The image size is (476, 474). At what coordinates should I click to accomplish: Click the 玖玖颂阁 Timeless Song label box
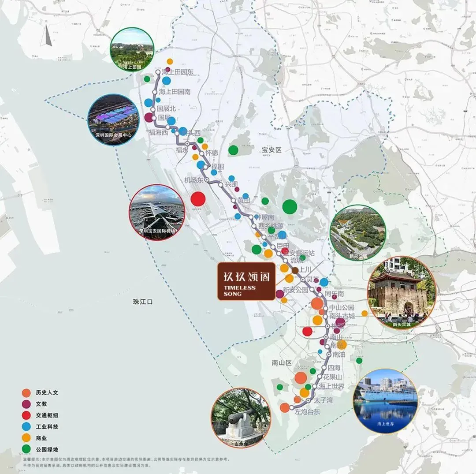[x=246, y=281]
